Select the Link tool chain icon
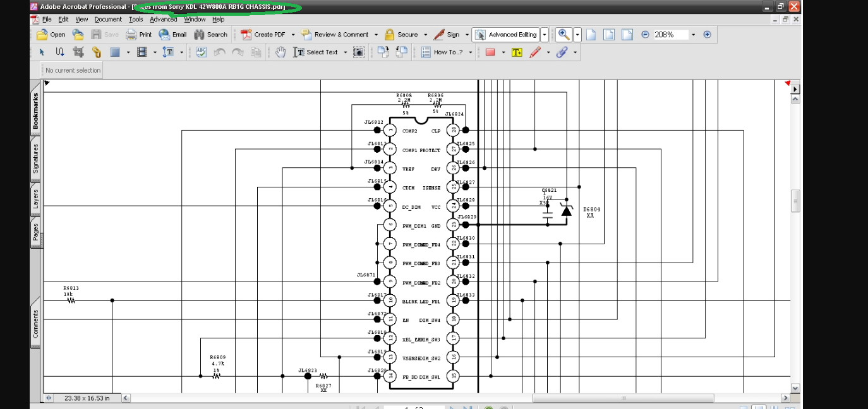Image resolution: width=868 pixels, height=409 pixels. pyautogui.click(x=97, y=52)
